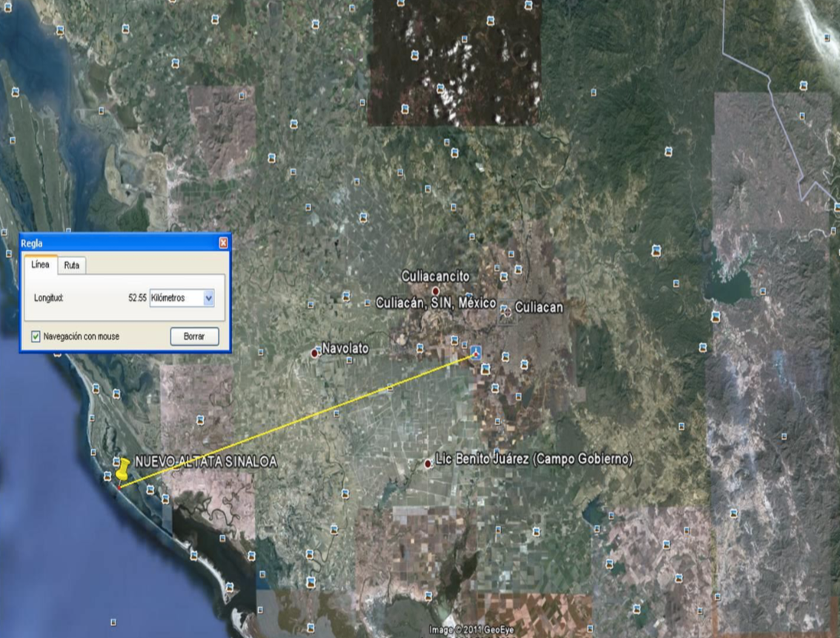Click the Longitud label in the ruler dialog

pyautogui.click(x=49, y=298)
